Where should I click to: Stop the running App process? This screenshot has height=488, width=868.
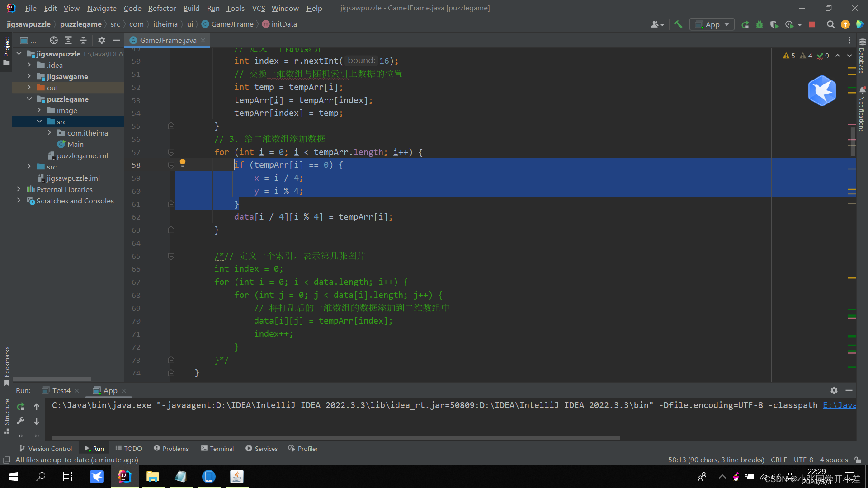coord(812,24)
